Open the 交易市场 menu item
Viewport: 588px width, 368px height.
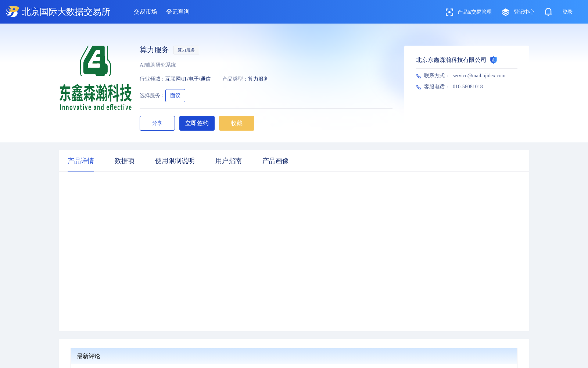point(146,12)
